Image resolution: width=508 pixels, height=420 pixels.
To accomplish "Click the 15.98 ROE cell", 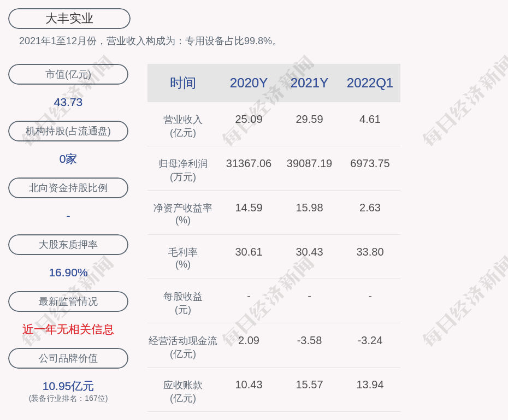I will 309,208.
